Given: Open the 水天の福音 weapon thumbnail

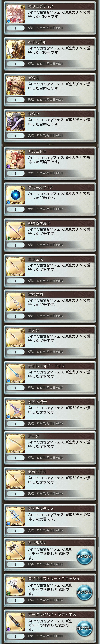Looking at the screenshot, I should point(16,410).
